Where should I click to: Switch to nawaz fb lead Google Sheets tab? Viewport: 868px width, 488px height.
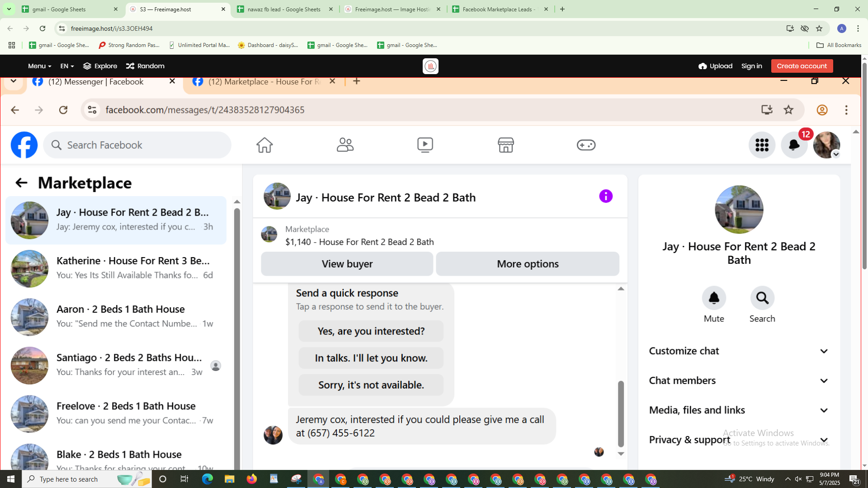point(284,9)
